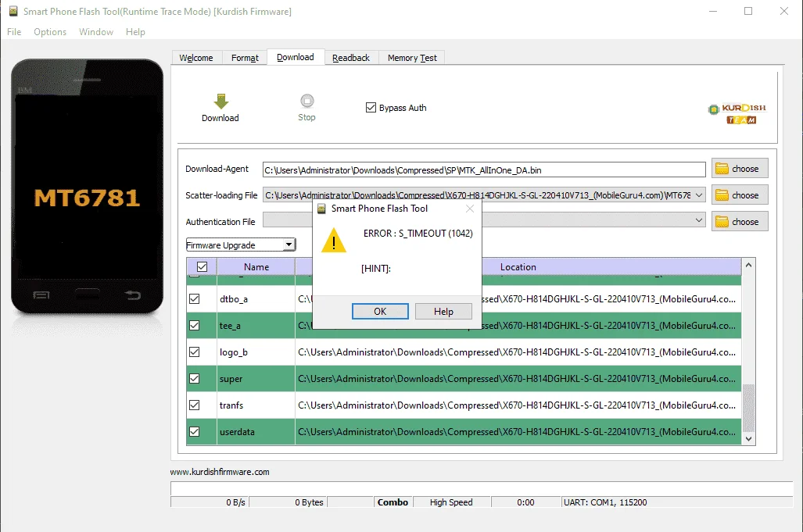The width and height of the screenshot is (803, 532).
Task: Click the Download-Agent path input field
Action: [484, 170]
